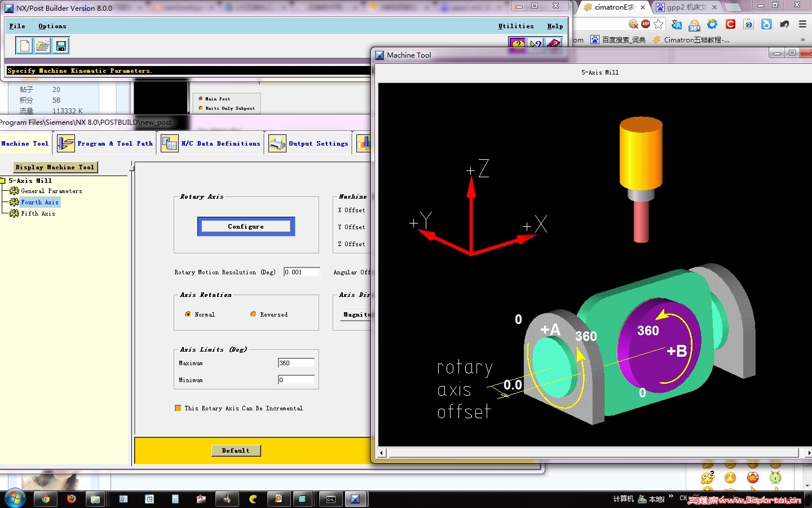Click the Open file folder icon
The width and height of the screenshot is (812, 508).
coord(42,46)
